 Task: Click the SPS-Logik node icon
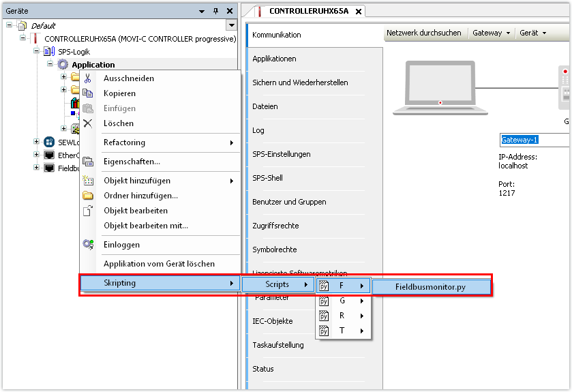pos(49,52)
